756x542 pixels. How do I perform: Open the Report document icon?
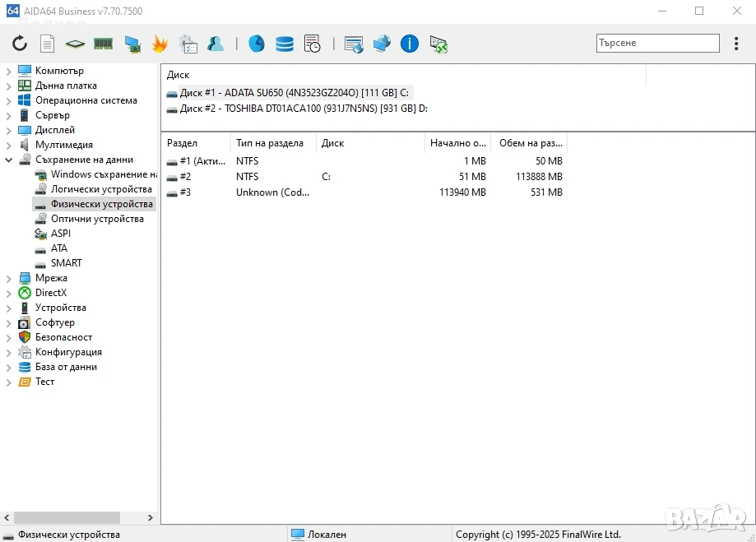coord(47,44)
